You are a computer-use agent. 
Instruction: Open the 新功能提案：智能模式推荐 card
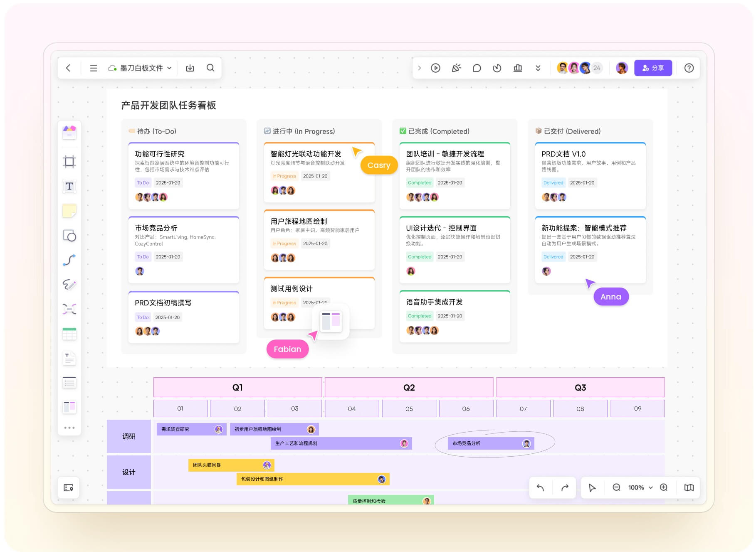click(590, 250)
